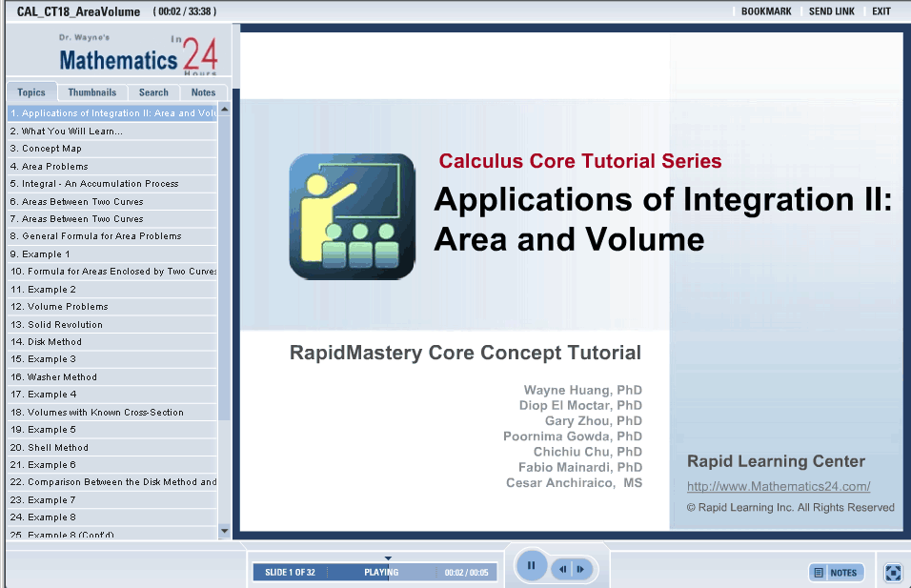Image resolution: width=911 pixels, height=588 pixels.
Task: Select topic 8 General Formula for Area Problems
Action: [112, 236]
